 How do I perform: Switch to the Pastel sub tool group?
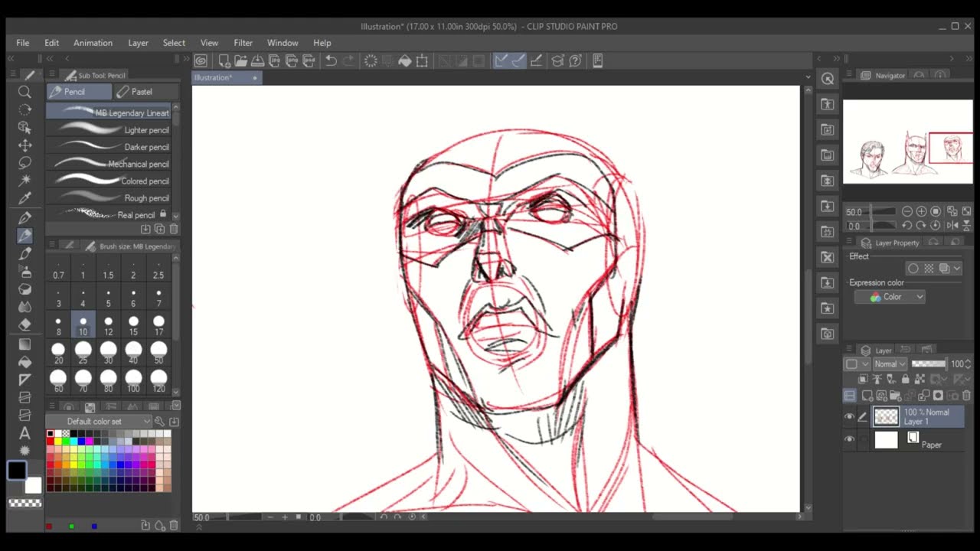click(x=146, y=92)
